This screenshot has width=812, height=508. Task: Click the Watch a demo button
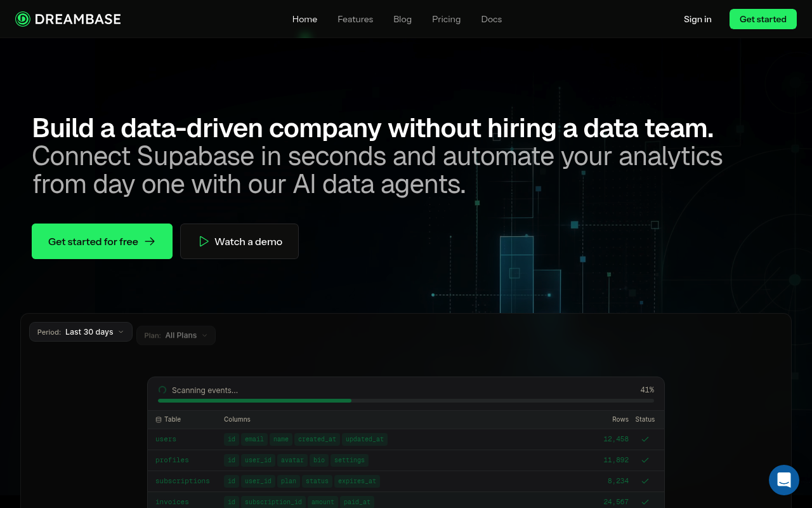[x=239, y=241]
